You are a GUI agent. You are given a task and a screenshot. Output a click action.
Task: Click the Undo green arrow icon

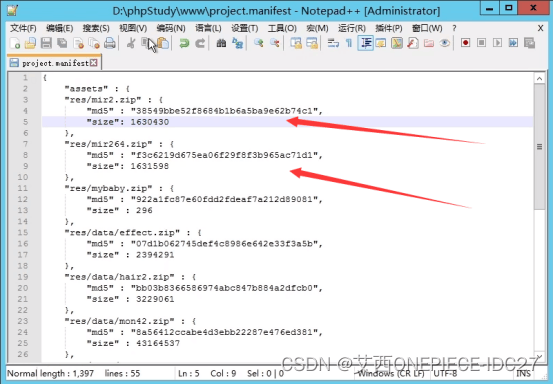click(x=184, y=43)
